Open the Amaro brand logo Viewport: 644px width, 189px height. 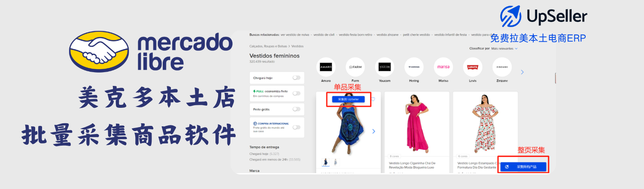pos(326,67)
